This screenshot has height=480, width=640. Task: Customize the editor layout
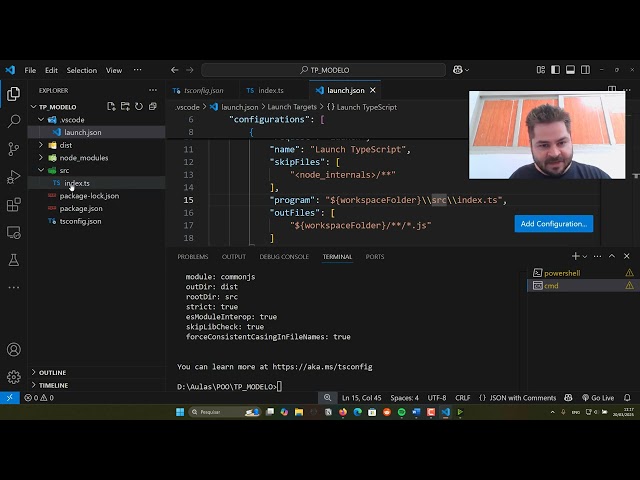point(540,70)
